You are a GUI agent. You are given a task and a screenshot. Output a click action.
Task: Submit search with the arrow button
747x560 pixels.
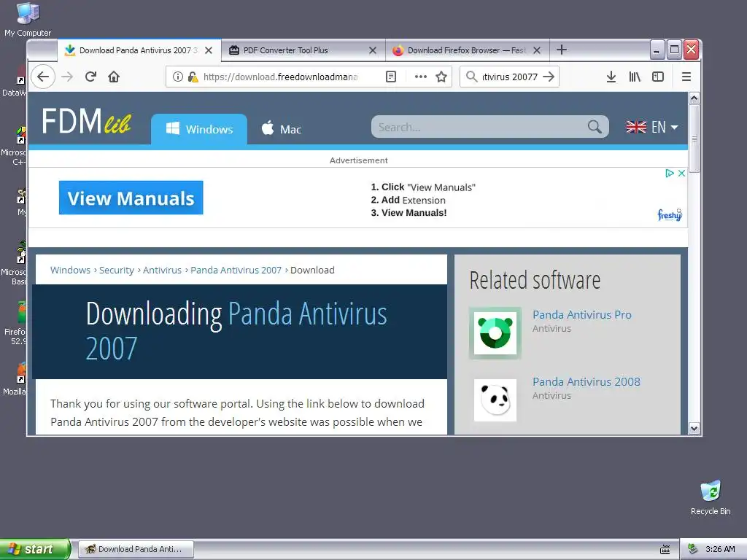[549, 77]
